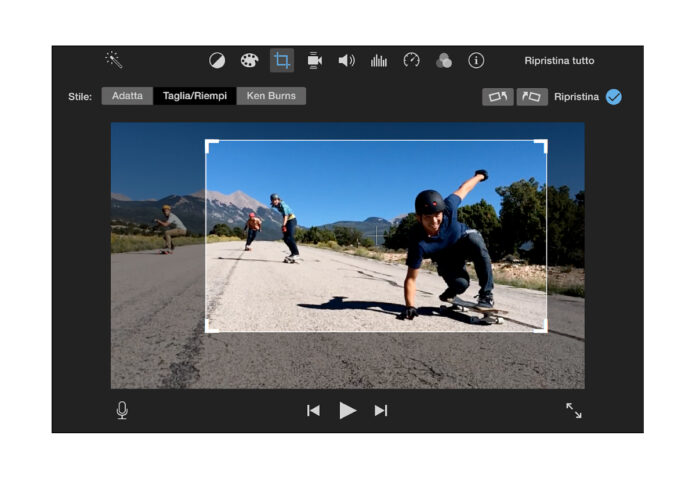Open the color balance tool
The image size is (696, 479).
(x=217, y=60)
